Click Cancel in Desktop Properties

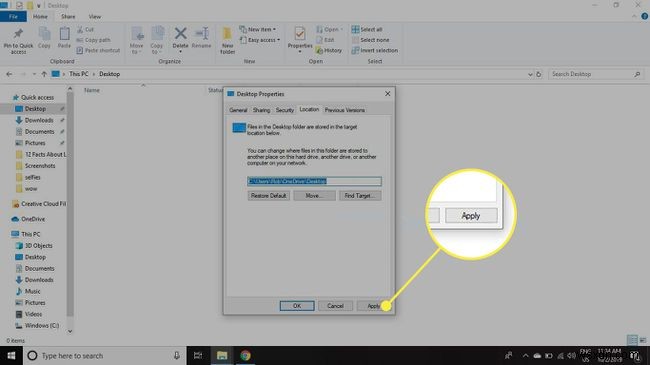[335, 306]
